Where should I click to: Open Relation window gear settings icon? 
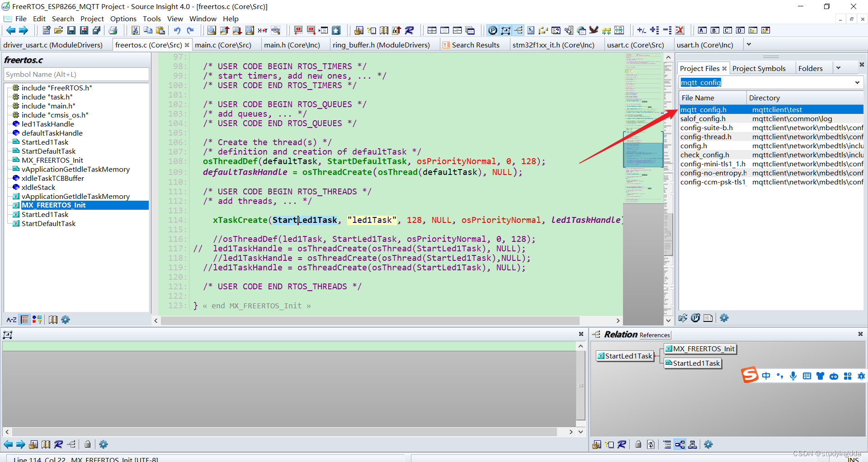(708, 444)
